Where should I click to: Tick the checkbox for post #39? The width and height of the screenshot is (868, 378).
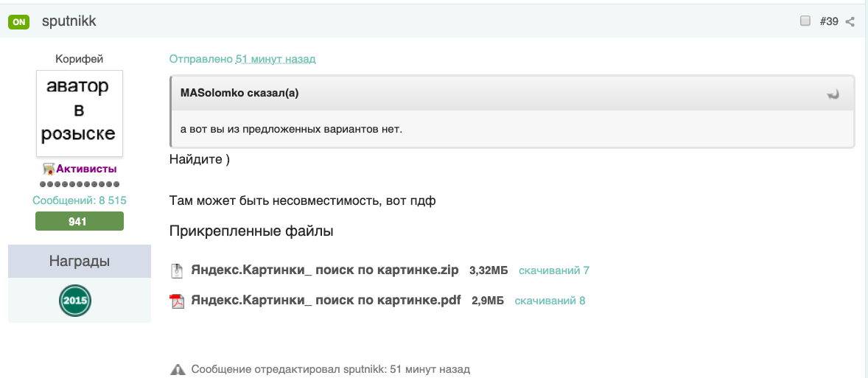point(805,21)
